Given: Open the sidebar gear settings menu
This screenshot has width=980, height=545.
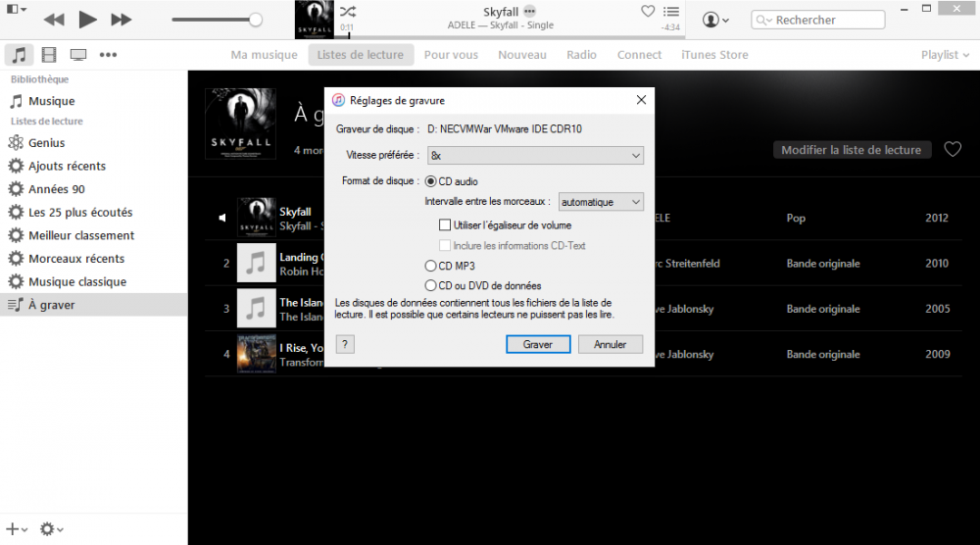Looking at the screenshot, I should [x=51, y=529].
